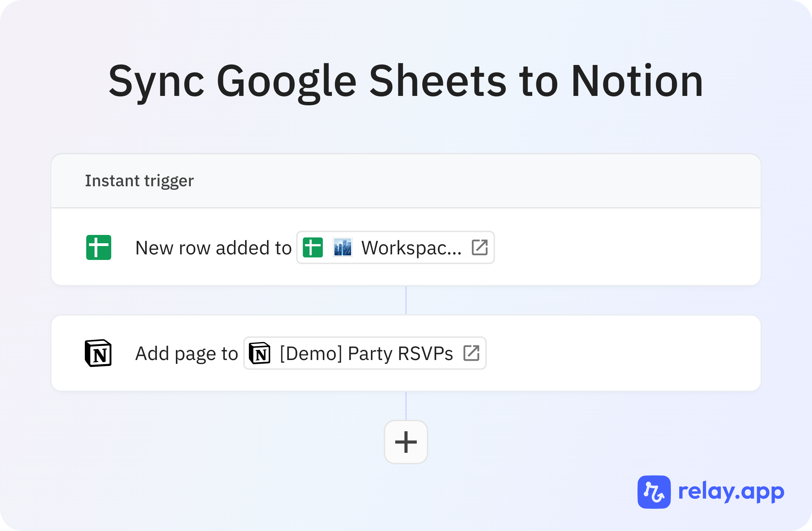Image resolution: width=812 pixels, height=531 pixels.
Task: Open the Workspace sheet external link icon
Action: (480, 247)
